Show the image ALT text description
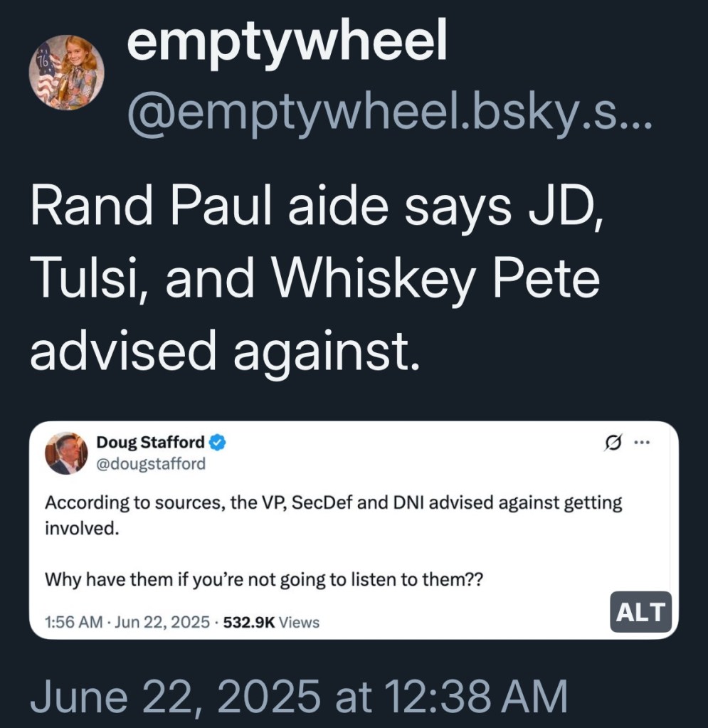The width and height of the screenshot is (708, 728). [640, 612]
